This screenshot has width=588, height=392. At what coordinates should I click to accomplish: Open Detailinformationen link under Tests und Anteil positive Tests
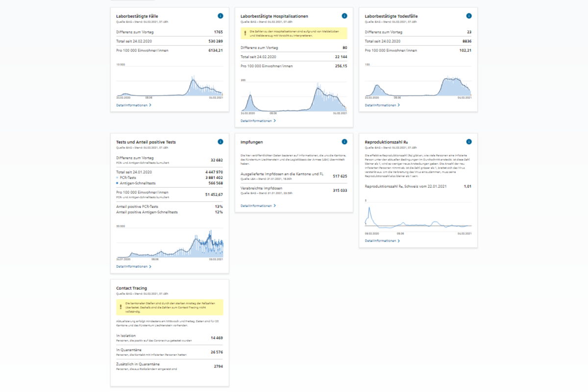click(134, 267)
